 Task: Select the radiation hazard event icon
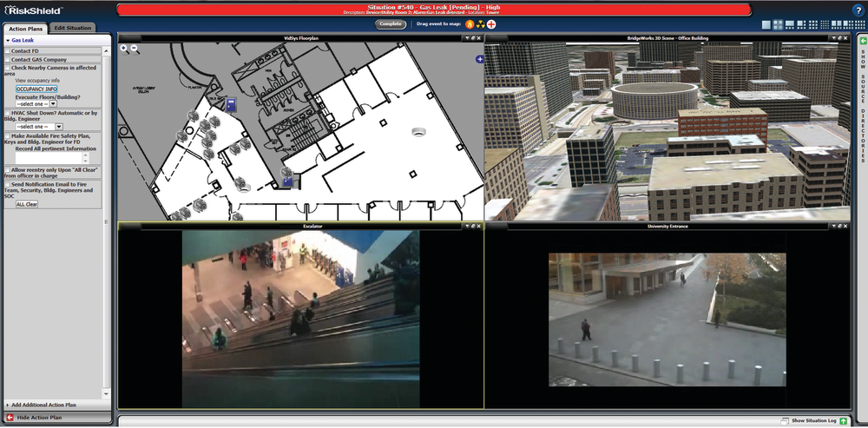click(x=480, y=24)
